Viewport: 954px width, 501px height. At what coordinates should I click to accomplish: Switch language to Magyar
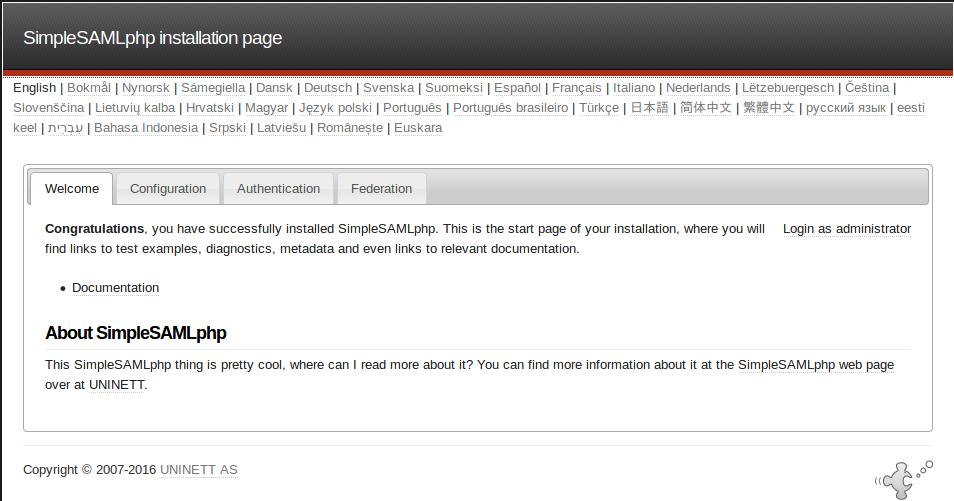(x=266, y=108)
